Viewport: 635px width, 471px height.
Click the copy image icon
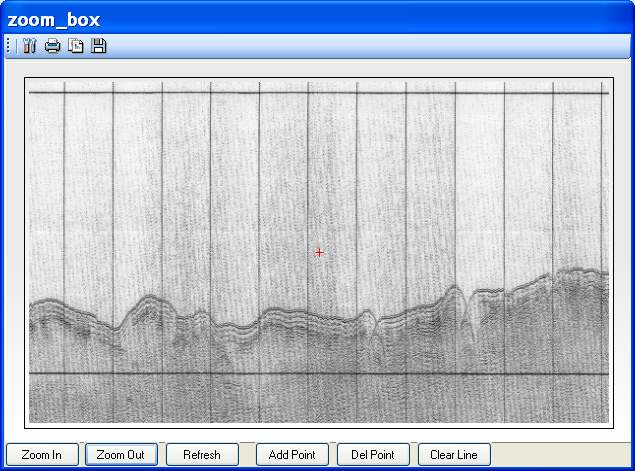pos(76,46)
